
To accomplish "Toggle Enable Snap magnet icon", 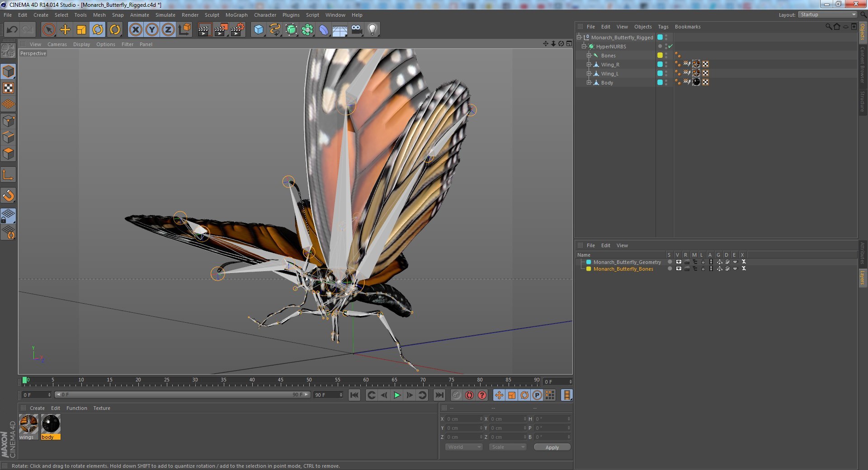I will [8, 195].
